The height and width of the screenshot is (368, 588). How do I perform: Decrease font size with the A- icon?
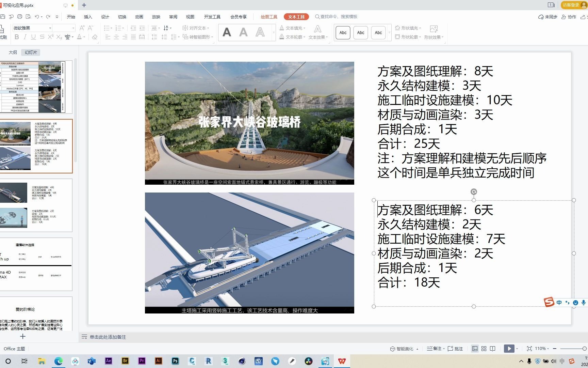click(x=91, y=28)
